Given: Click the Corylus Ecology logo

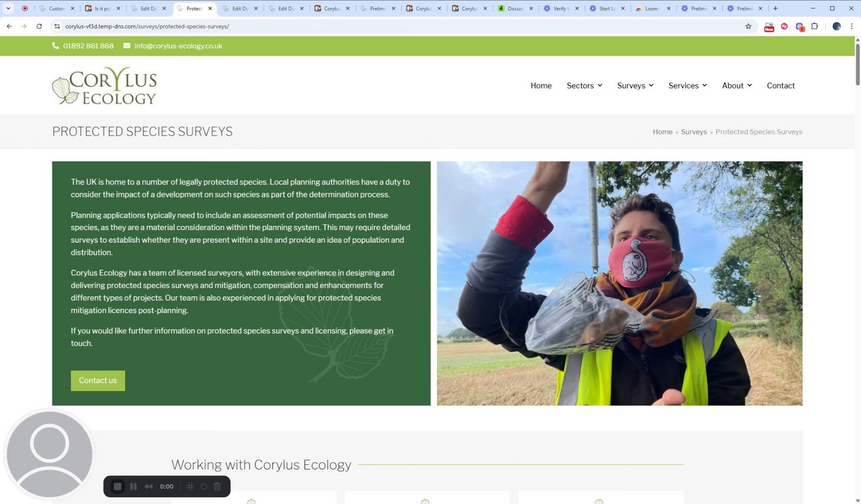Looking at the screenshot, I should click(104, 85).
